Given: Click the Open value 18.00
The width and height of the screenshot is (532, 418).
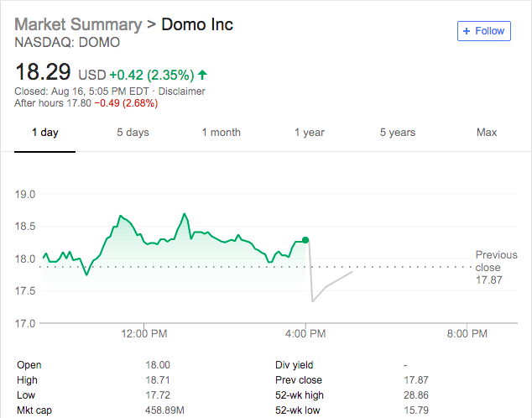Looking at the screenshot, I should point(158,365).
